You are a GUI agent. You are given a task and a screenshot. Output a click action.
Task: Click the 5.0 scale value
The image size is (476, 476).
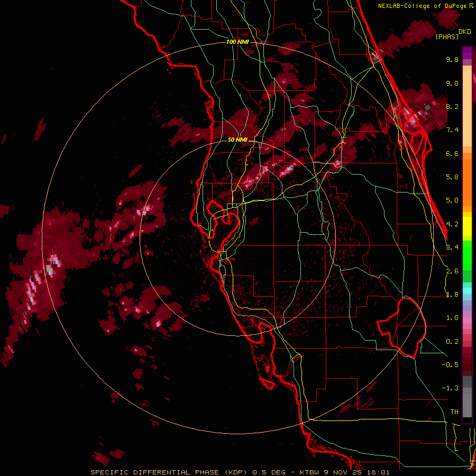pos(452,200)
